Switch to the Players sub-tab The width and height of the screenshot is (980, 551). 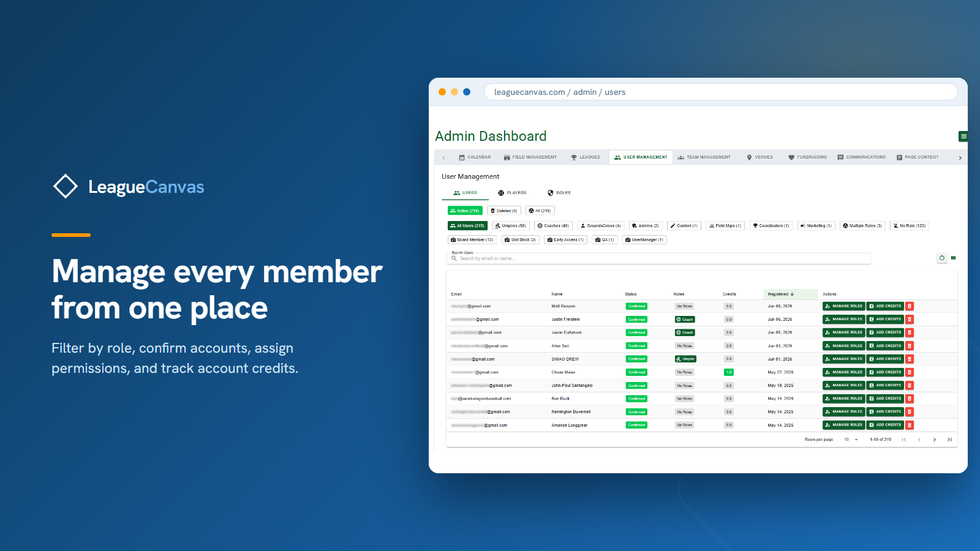[x=512, y=193]
